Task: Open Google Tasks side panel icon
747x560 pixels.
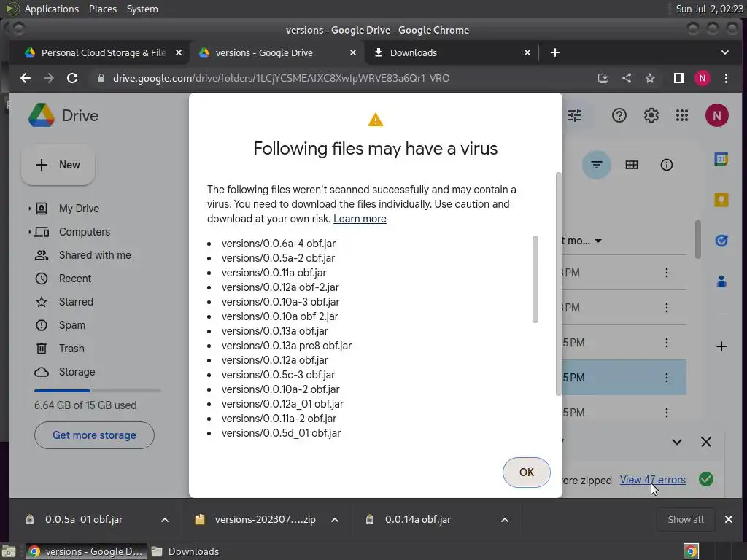Action: [x=721, y=241]
